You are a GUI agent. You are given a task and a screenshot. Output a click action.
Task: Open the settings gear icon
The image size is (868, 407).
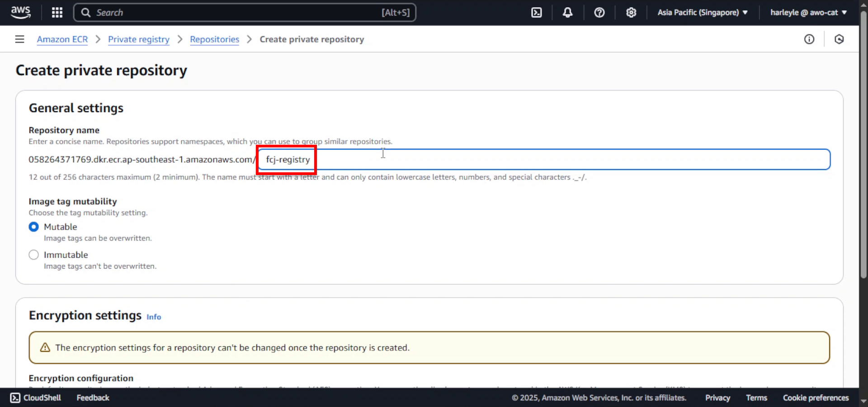[631, 13]
